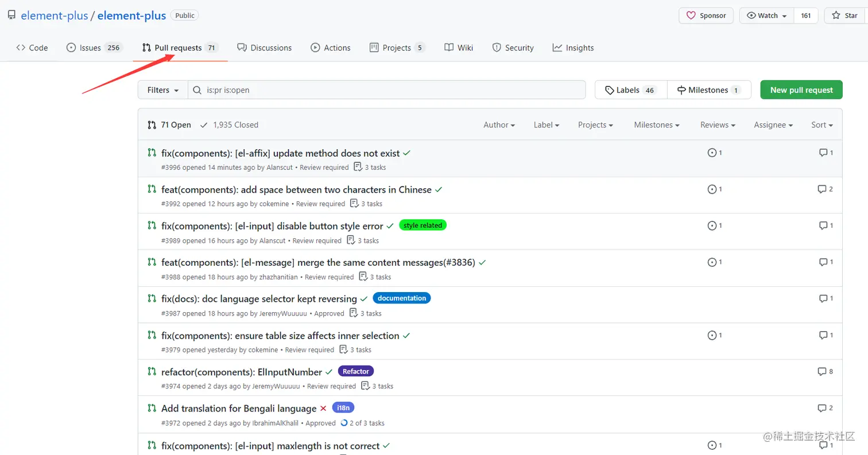The height and width of the screenshot is (455, 868).
Task: Open Milestones list
Action: tap(709, 90)
